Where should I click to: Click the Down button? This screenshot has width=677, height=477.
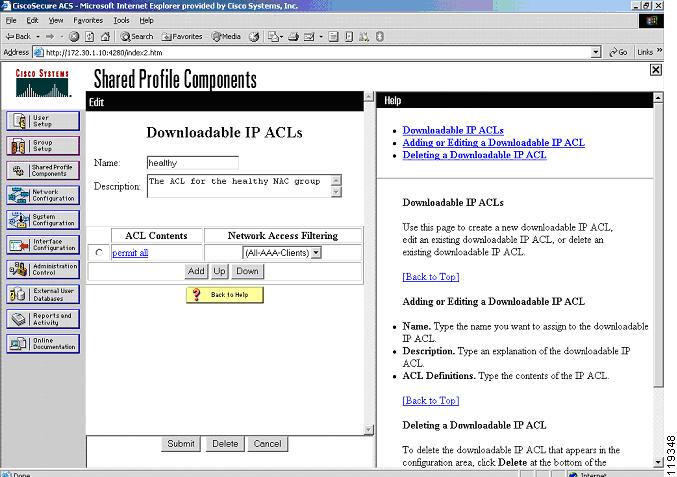247,271
